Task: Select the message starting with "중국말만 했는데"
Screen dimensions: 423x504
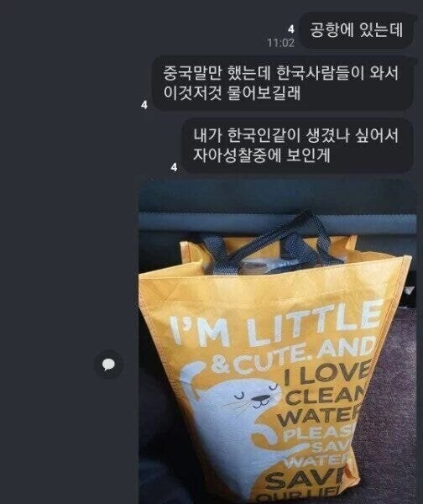Action: [282, 83]
